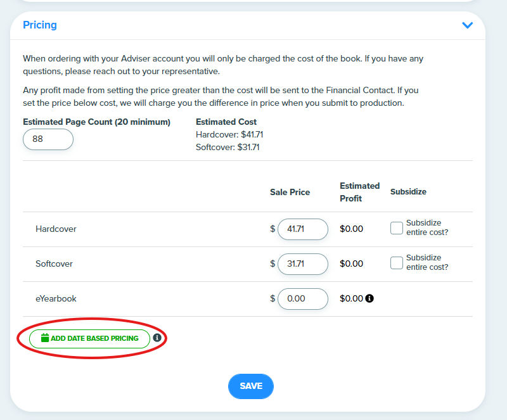This screenshot has width=507, height=420.
Task: Click the Pricing section heading
Action: coord(40,25)
